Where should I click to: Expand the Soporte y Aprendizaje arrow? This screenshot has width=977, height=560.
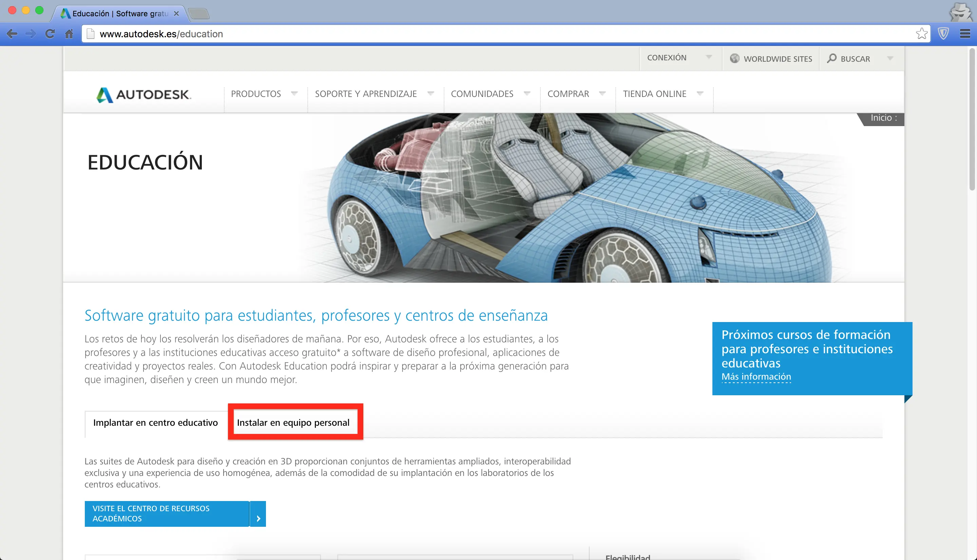pyautogui.click(x=430, y=94)
